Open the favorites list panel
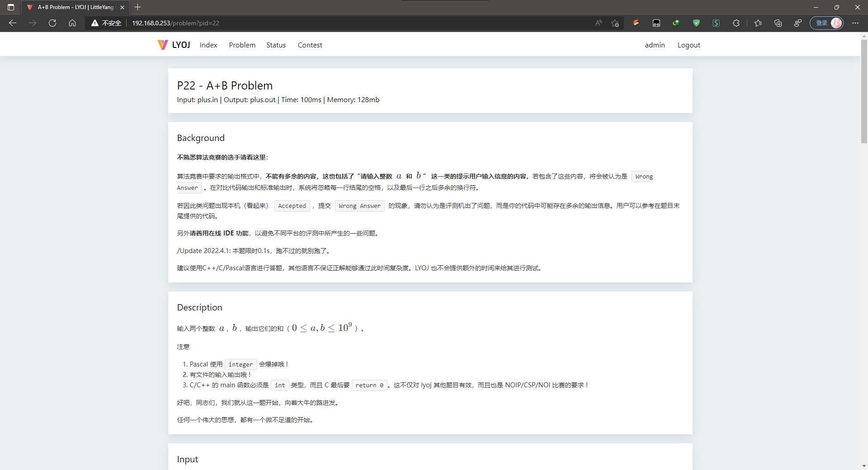868x470 pixels. click(x=758, y=23)
